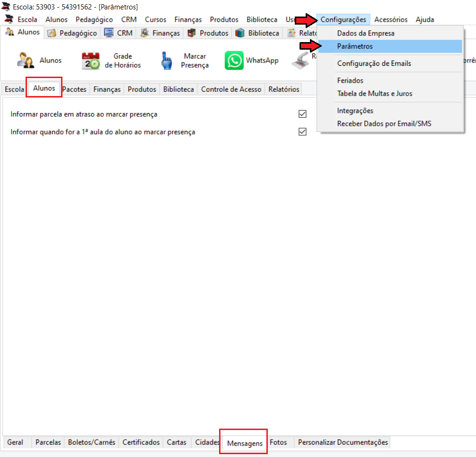Image resolution: width=476 pixels, height=457 pixels.
Task: Click the Pedagógico ribbon tab icon
Action: 52,33
